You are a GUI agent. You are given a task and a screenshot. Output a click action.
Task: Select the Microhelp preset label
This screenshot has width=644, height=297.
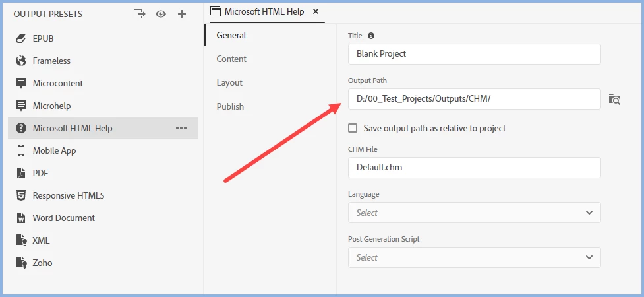pyautogui.click(x=52, y=106)
